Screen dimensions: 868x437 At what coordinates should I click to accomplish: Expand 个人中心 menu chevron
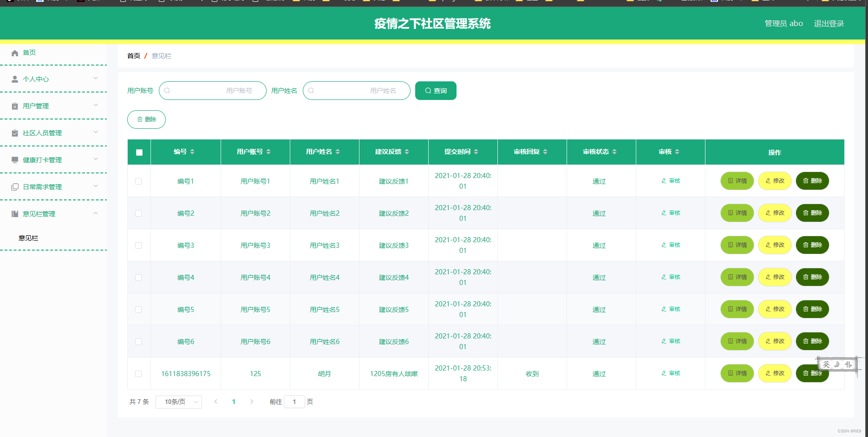point(96,78)
